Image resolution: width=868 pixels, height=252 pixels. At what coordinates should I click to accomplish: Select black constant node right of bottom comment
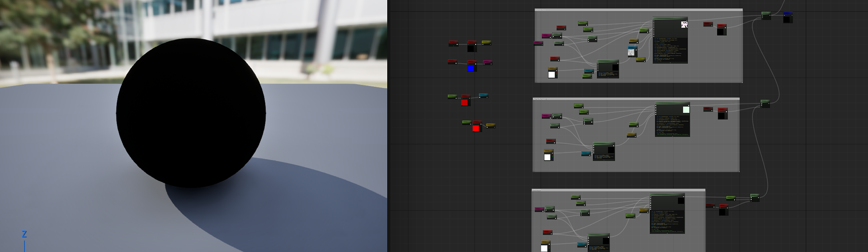(x=723, y=210)
